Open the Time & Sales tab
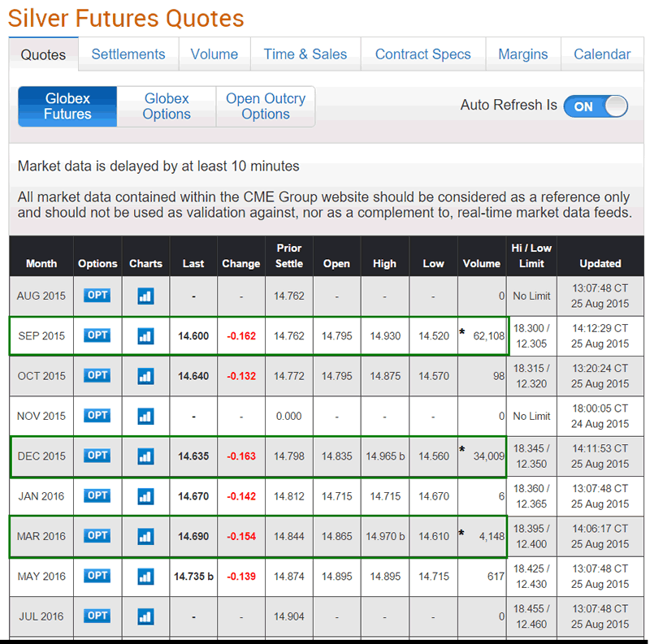650x644 pixels. point(305,54)
